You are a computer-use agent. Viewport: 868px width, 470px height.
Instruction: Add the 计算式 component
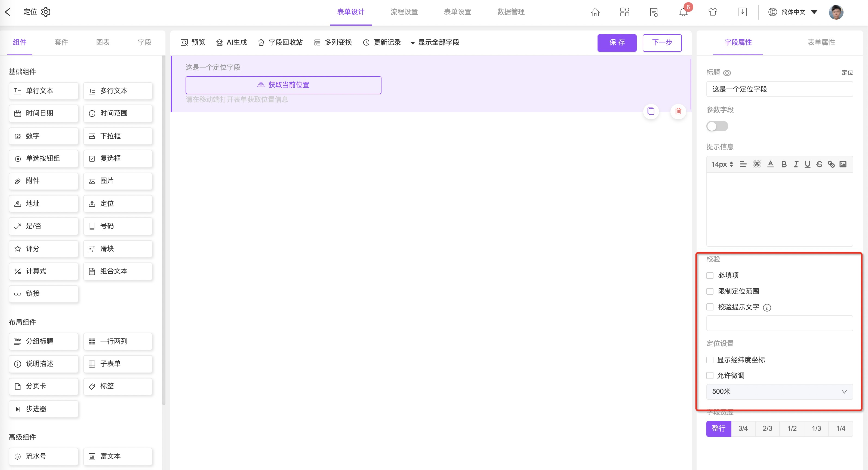pyautogui.click(x=44, y=271)
